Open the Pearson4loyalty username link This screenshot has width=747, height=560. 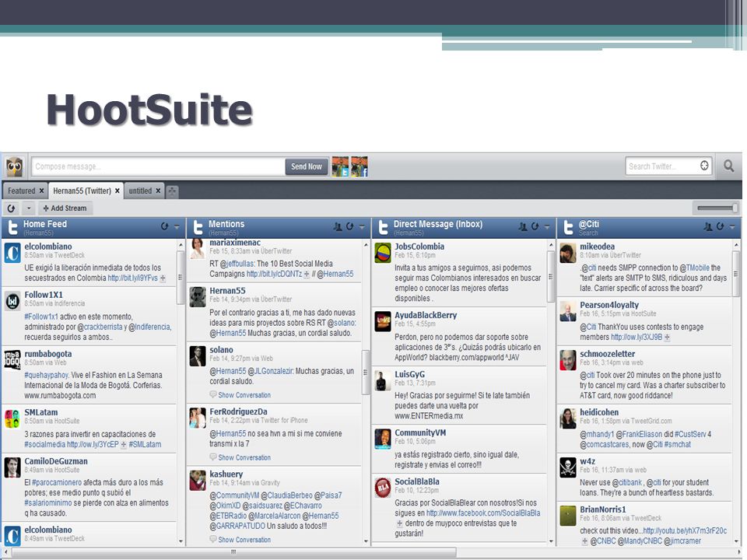click(x=609, y=305)
